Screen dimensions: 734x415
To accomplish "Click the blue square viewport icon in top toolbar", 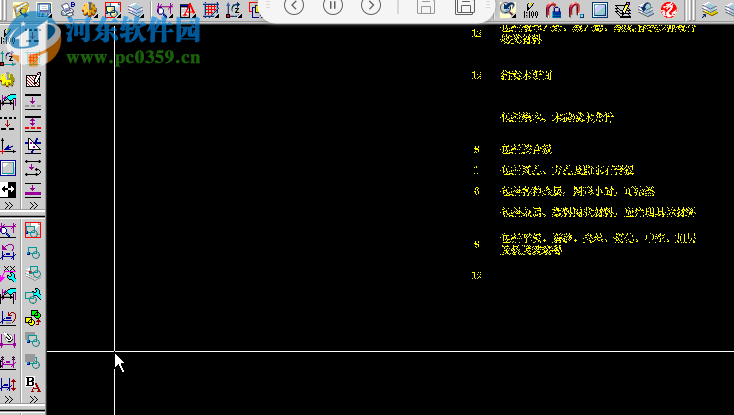I will point(600,9).
